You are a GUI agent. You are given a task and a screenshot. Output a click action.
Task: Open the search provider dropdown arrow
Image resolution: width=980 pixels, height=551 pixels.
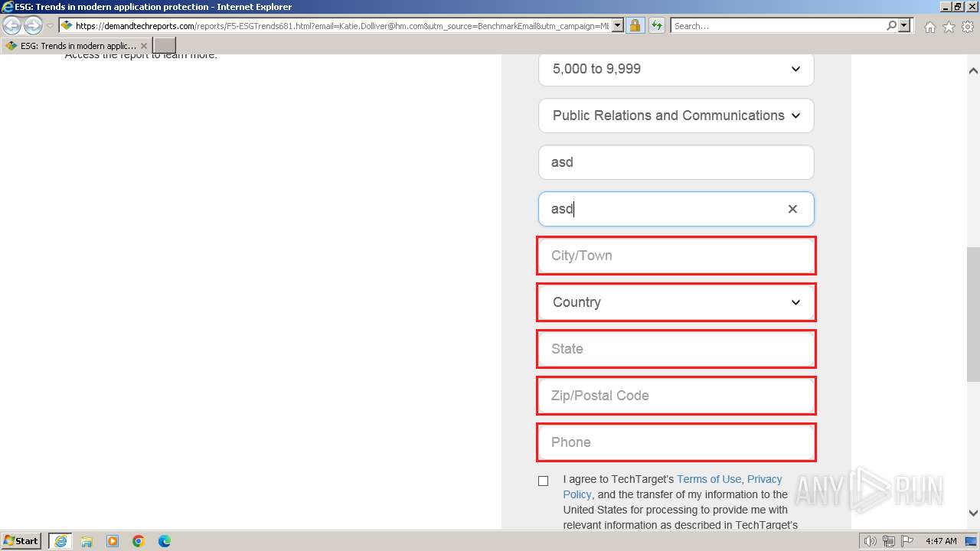tap(904, 25)
